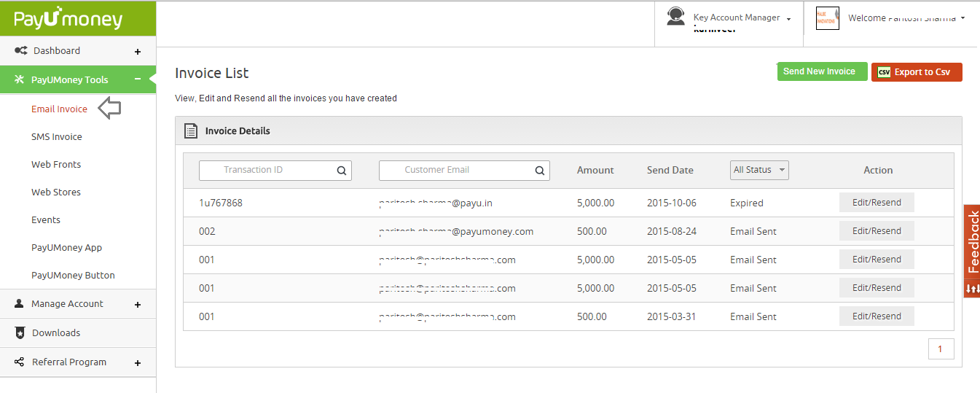Click the Key Account Manager headset icon
The image size is (980, 393).
tap(675, 17)
